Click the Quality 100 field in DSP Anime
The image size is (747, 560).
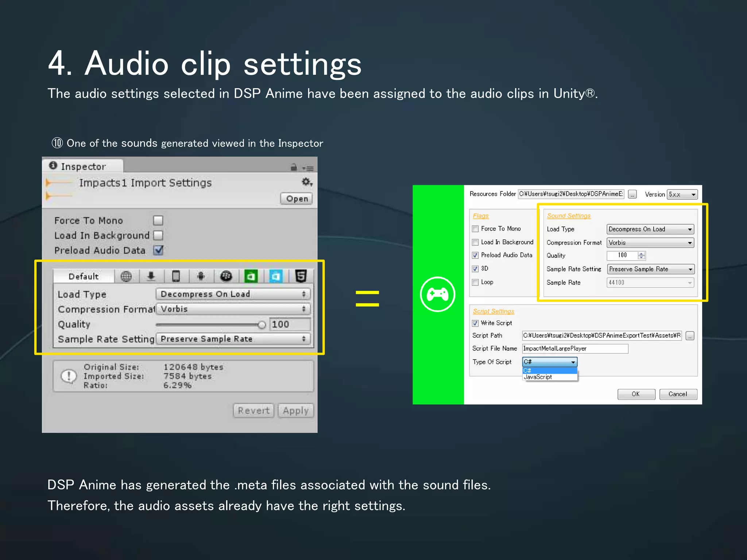(x=622, y=256)
